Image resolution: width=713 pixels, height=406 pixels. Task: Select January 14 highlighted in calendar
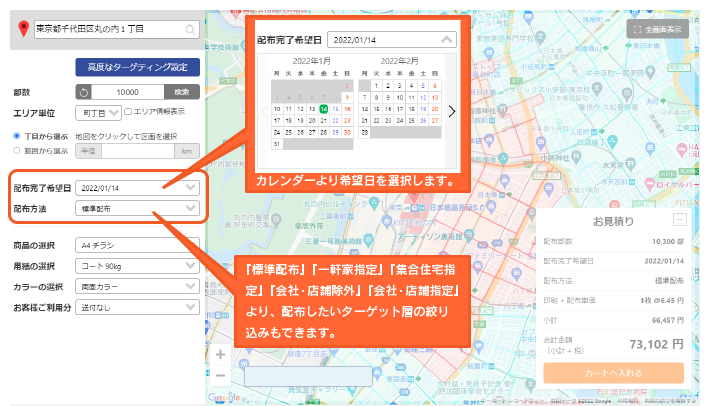pos(323,109)
